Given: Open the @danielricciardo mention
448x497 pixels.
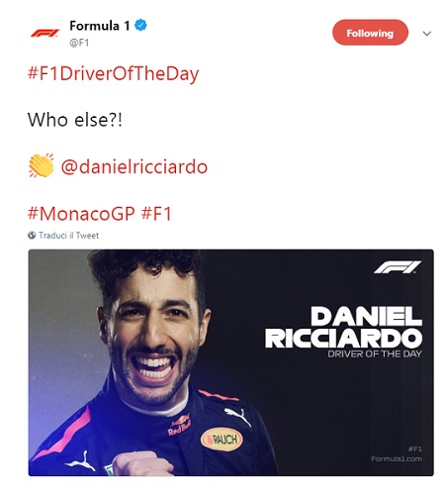Looking at the screenshot, I should (134, 166).
